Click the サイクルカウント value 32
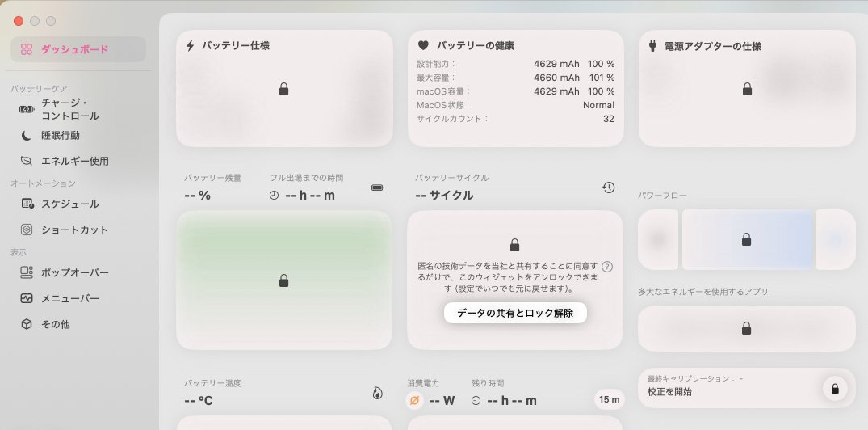The image size is (868, 430). 609,119
